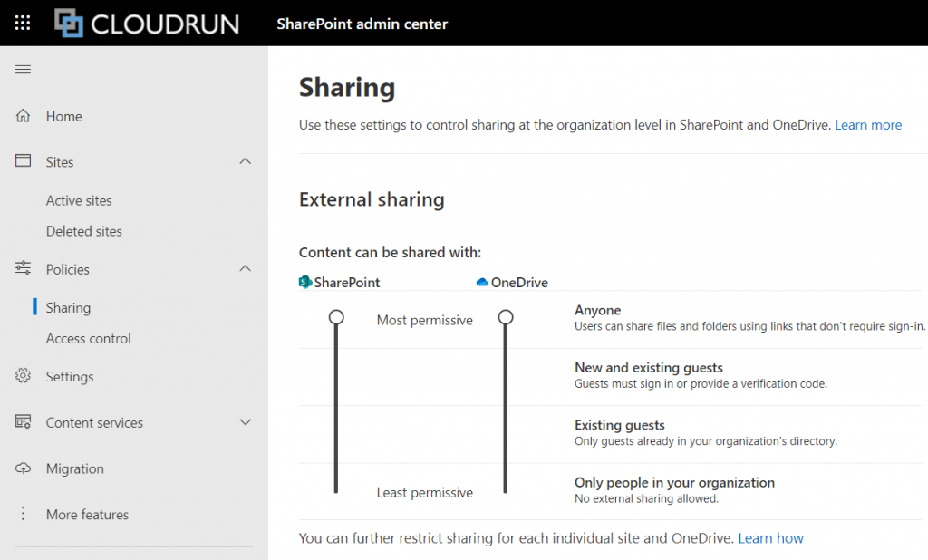The height and width of the screenshot is (560, 928).
Task: Click the Learn how link
Action: tap(770, 538)
